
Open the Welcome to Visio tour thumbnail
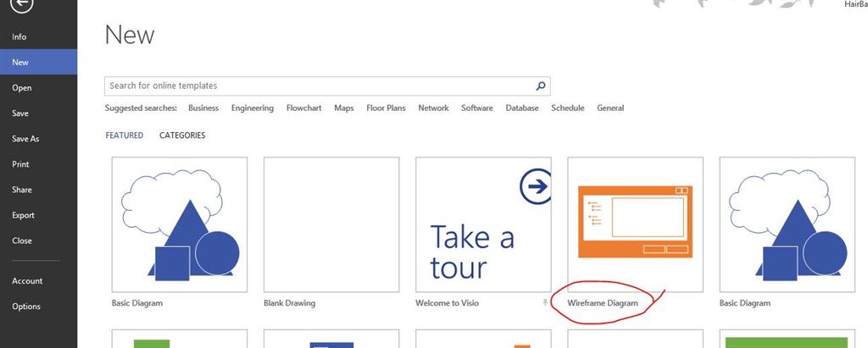(483, 224)
